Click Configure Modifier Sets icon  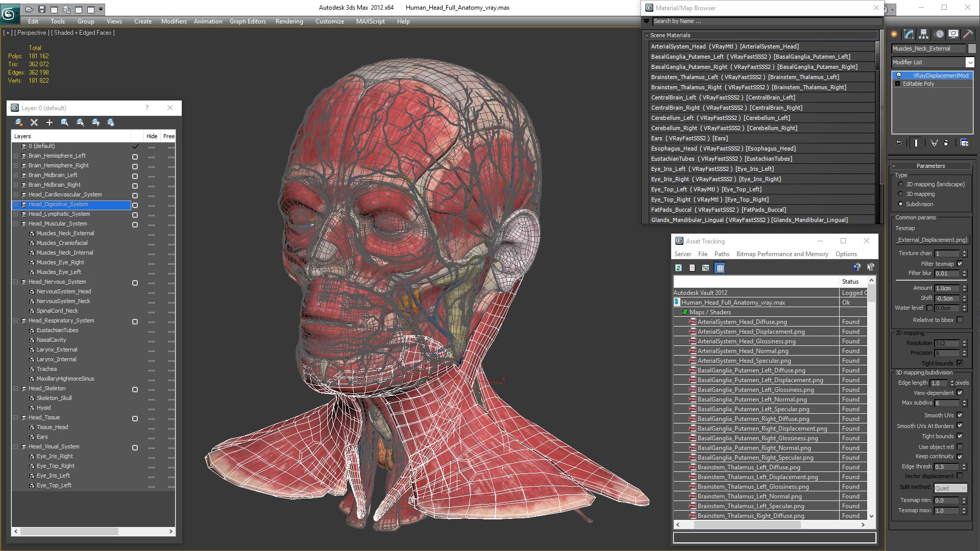coord(964,143)
